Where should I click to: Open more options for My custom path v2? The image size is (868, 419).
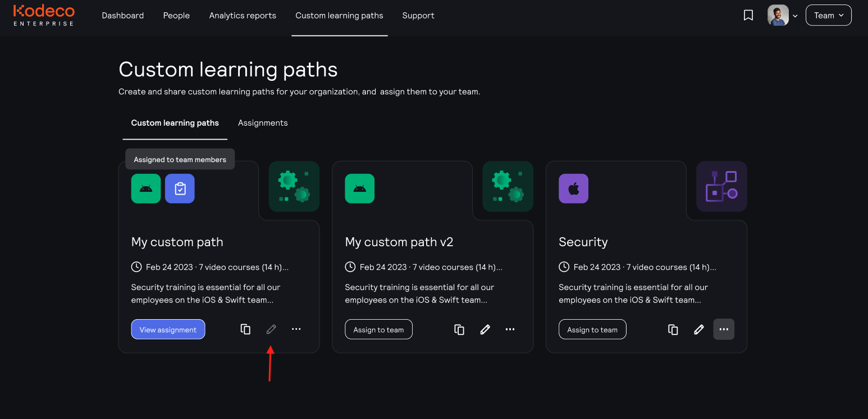click(510, 329)
